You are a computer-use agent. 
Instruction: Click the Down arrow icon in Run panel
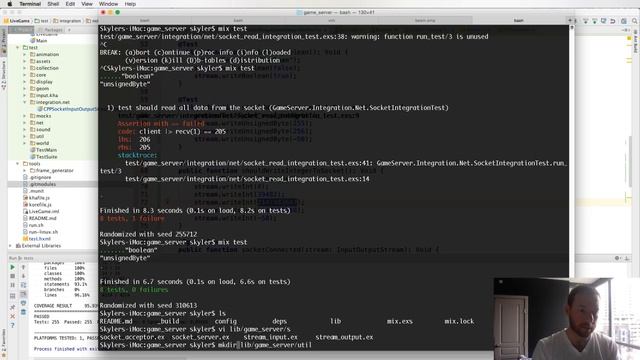(x=23, y=276)
